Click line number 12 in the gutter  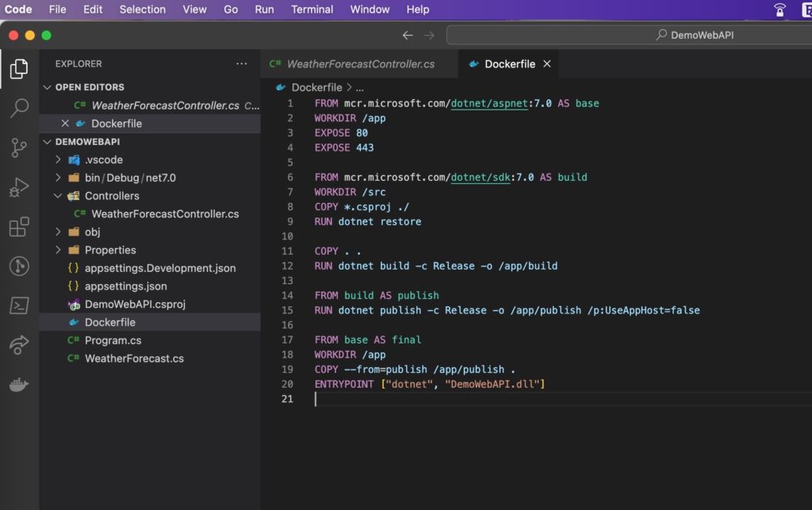(287, 267)
